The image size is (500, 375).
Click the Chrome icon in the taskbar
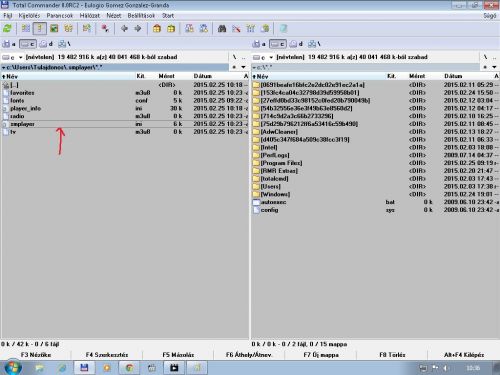coord(129,368)
